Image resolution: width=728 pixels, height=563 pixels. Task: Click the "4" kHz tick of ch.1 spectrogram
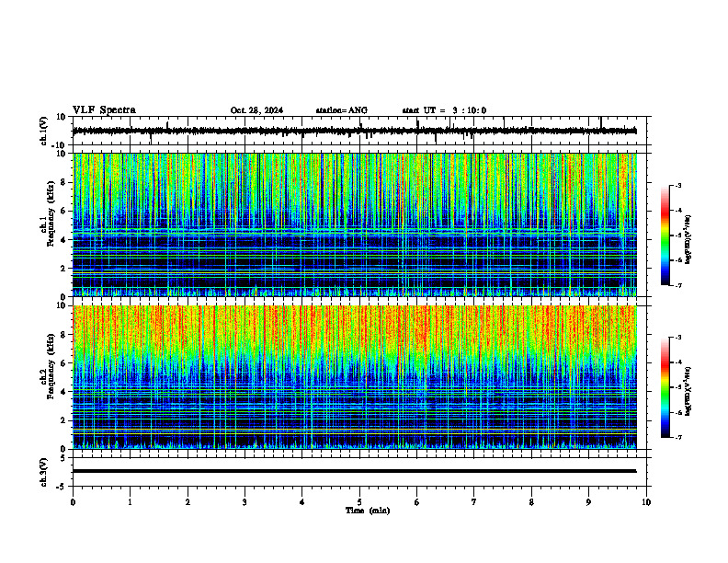[x=64, y=240]
